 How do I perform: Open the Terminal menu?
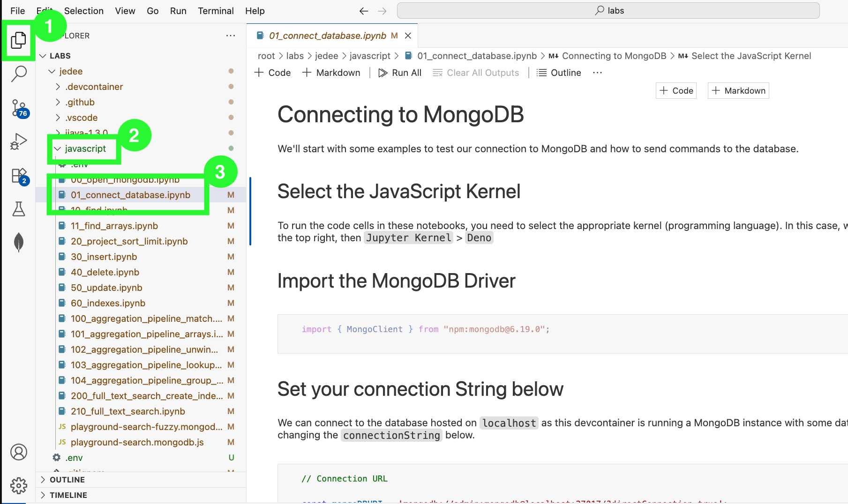(215, 11)
